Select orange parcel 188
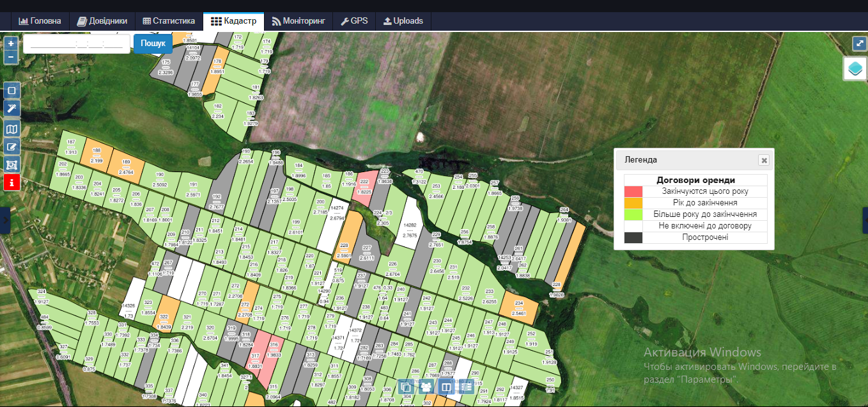868x407 pixels. [97, 155]
